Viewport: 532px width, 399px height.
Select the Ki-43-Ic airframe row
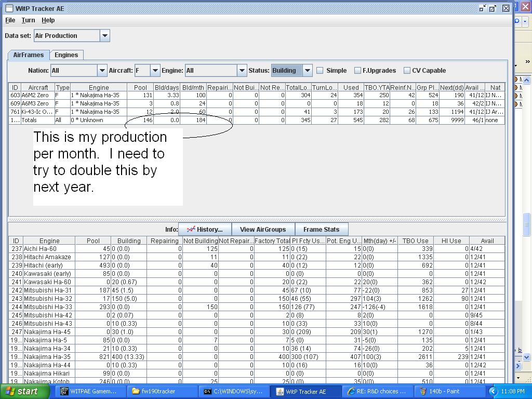click(257, 112)
